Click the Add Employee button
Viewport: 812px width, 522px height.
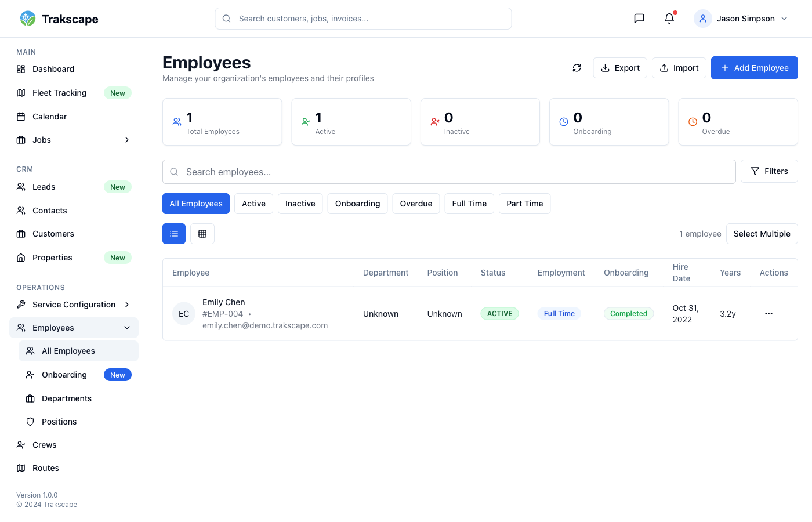(754, 68)
